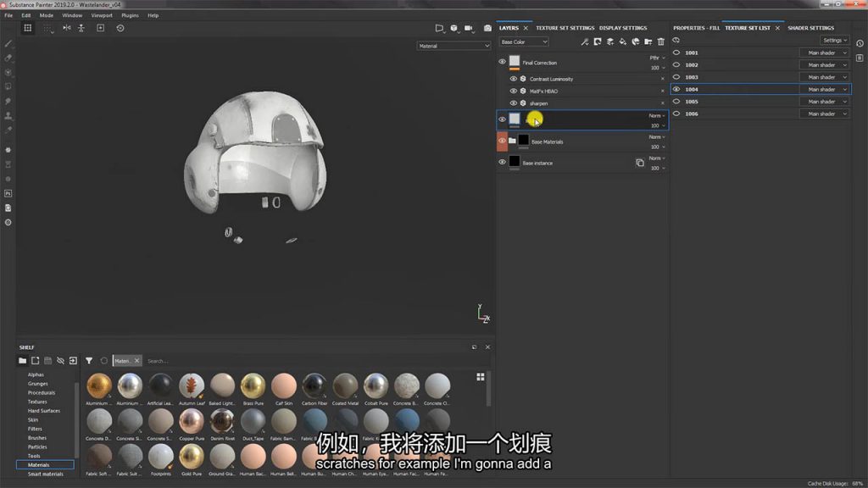Toggle symmetry mirror icon in toolbar
Viewport: 868px width, 488px height.
click(66, 28)
